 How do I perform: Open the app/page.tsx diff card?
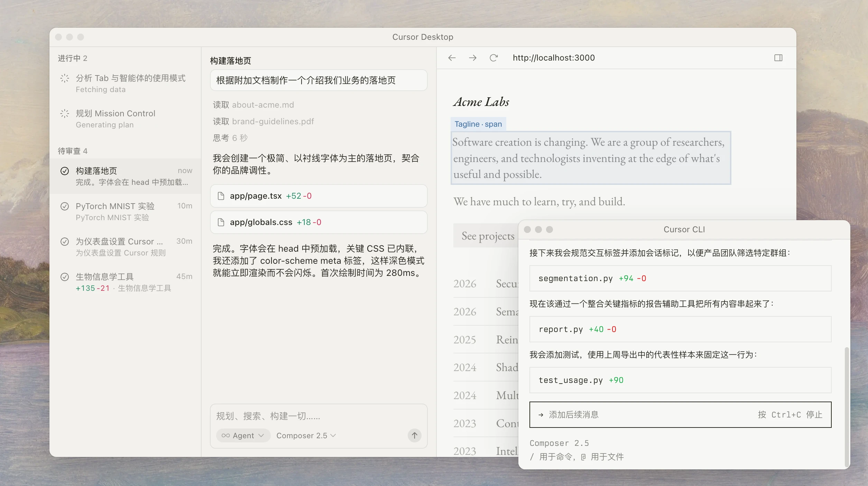318,196
